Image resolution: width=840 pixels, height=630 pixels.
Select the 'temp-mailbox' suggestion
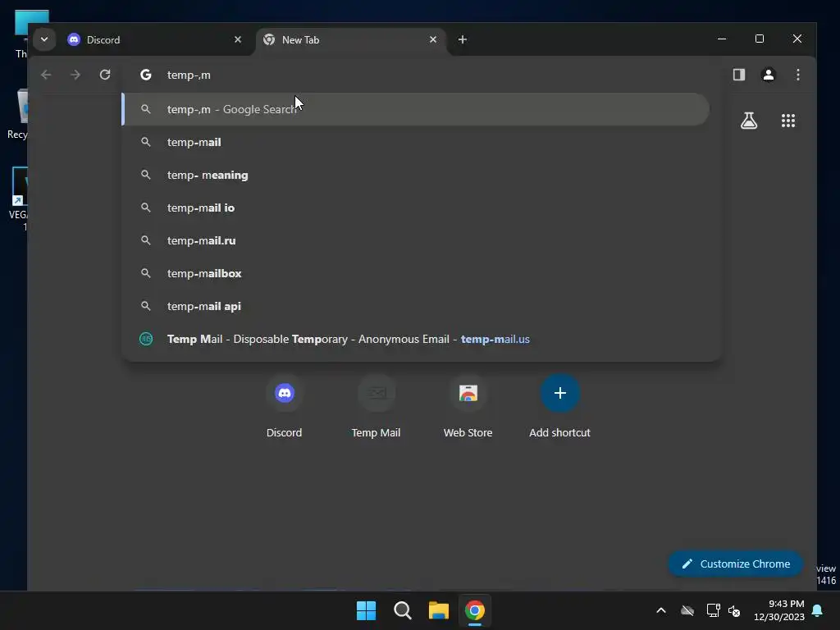pyautogui.click(x=416, y=273)
